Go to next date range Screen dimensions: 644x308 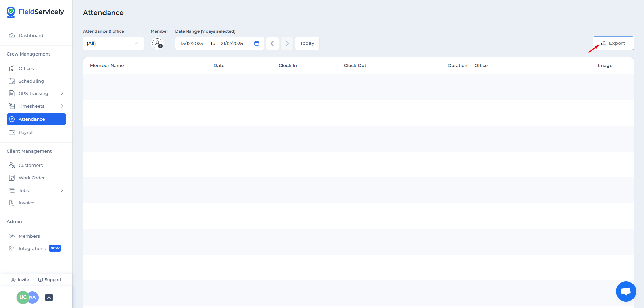tap(287, 43)
